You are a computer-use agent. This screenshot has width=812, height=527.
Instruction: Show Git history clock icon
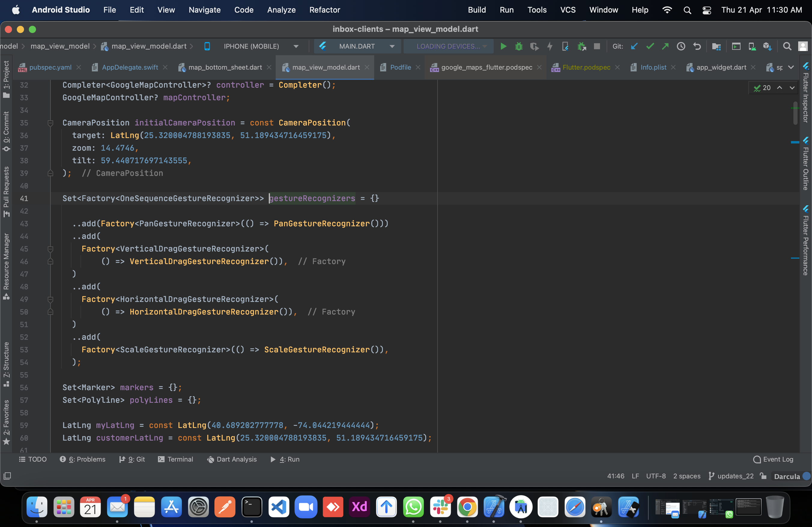click(x=681, y=46)
